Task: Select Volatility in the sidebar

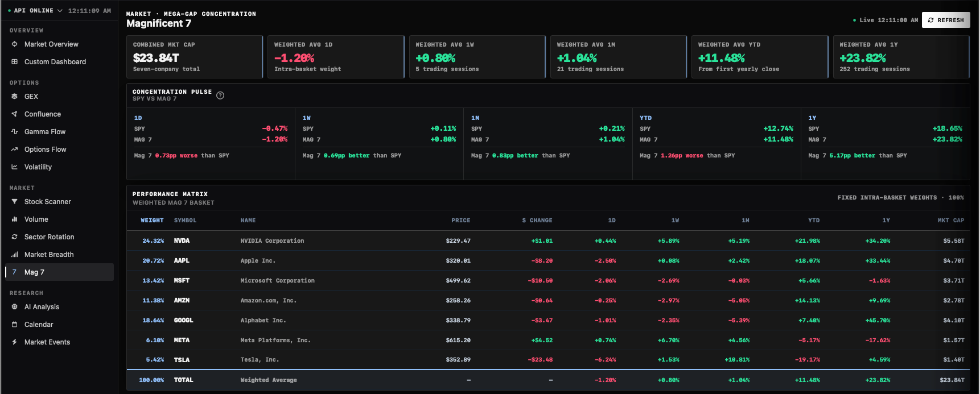Action: (59, 167)
